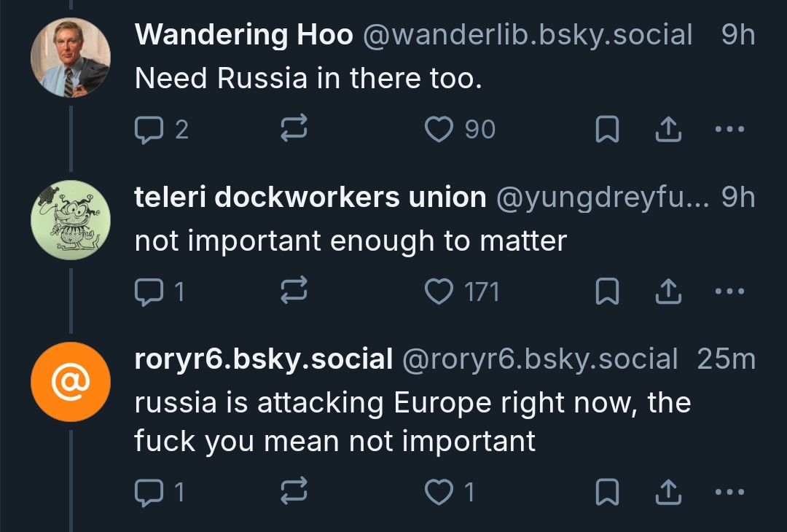This screenshot has height=532, width=787.
Task: Repost Wandering Hoo's Russia comment
Action: (x=294, y=130)
